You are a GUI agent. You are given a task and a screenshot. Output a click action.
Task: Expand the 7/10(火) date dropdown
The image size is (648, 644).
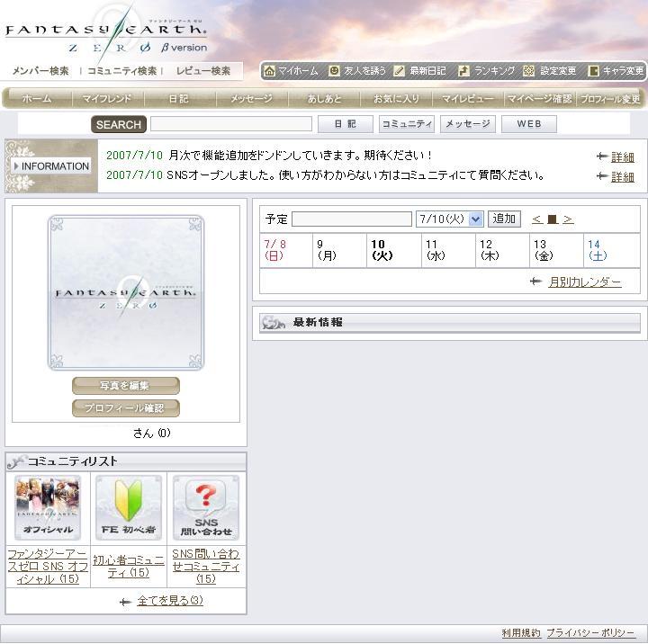tap(476, 219)
